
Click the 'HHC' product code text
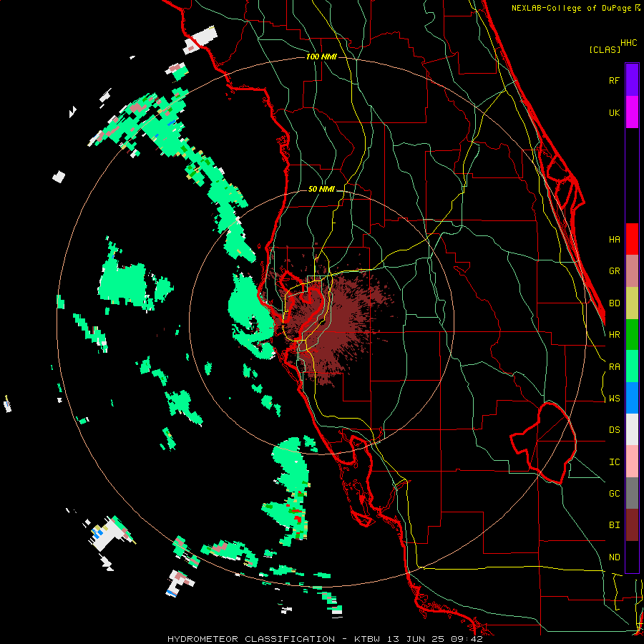point(629,43)
